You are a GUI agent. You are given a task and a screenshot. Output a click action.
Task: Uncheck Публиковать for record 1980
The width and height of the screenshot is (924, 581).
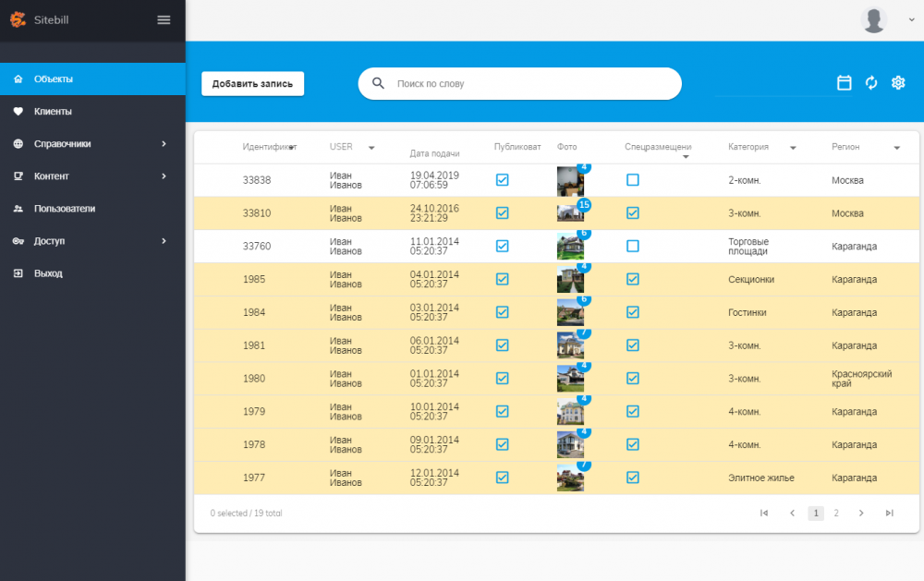pos(502,379)
